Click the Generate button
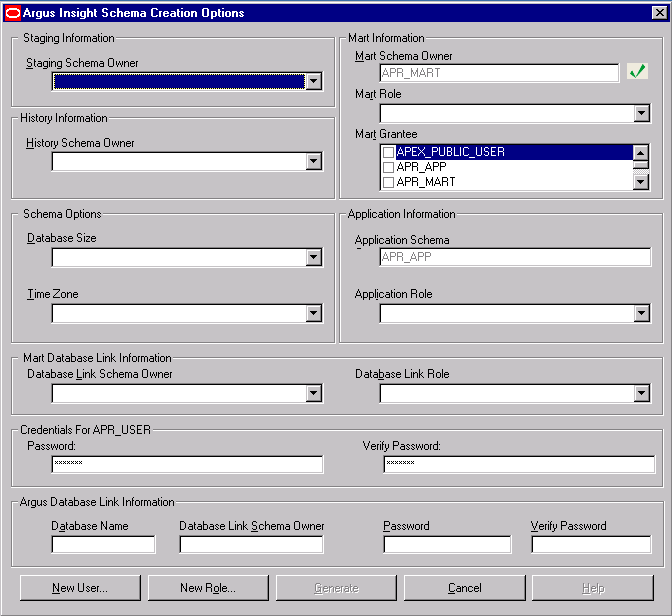The image size is (672, 616). [x=336, y=588]
